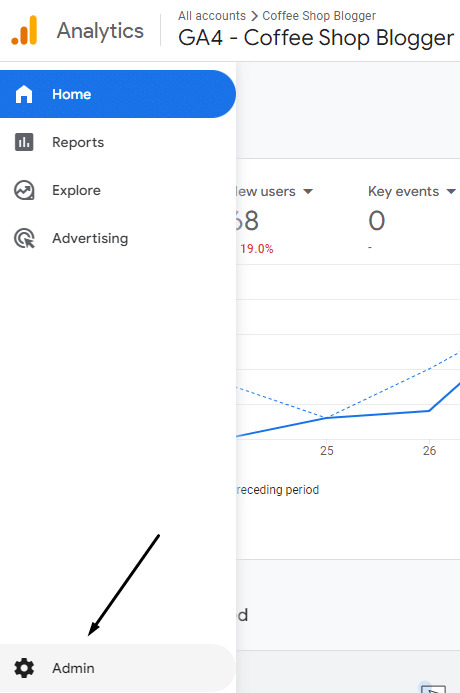The width and height of the screenshot is (460, 693).
Task: Click the chart data point above 25
Action: pos(327,417)
